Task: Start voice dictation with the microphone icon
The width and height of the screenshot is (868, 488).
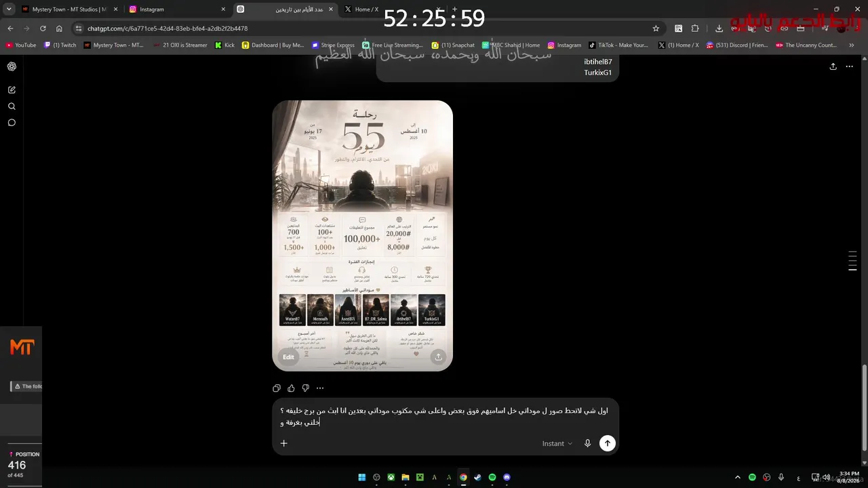Action: pyautogui.click(x=587, y=443)
